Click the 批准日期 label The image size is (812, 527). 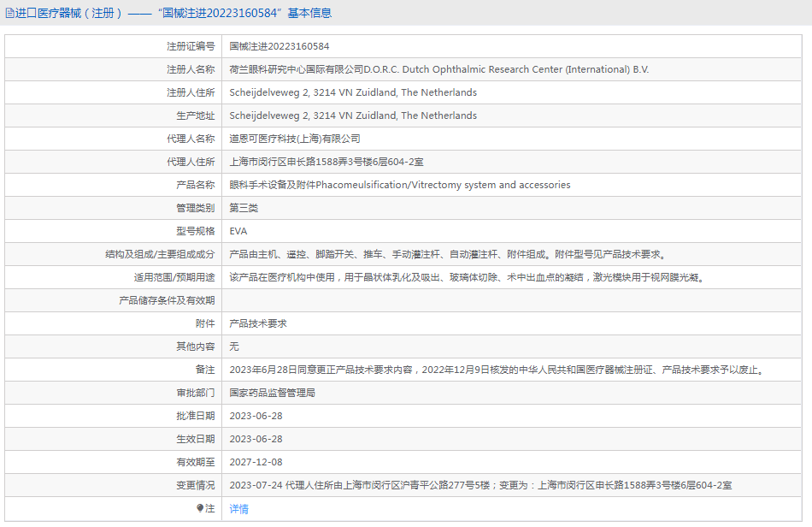[x=195, y=416]
